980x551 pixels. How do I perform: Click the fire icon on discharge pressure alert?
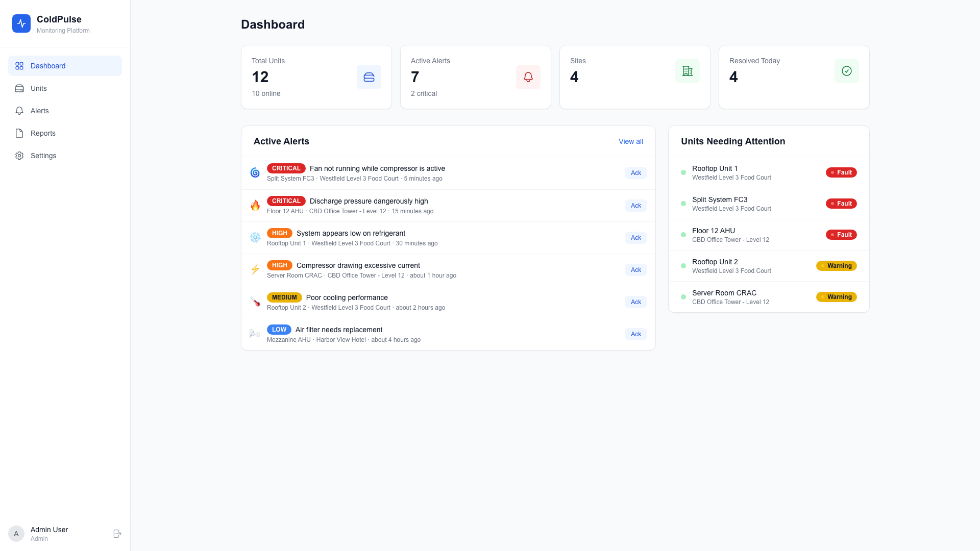255,206
